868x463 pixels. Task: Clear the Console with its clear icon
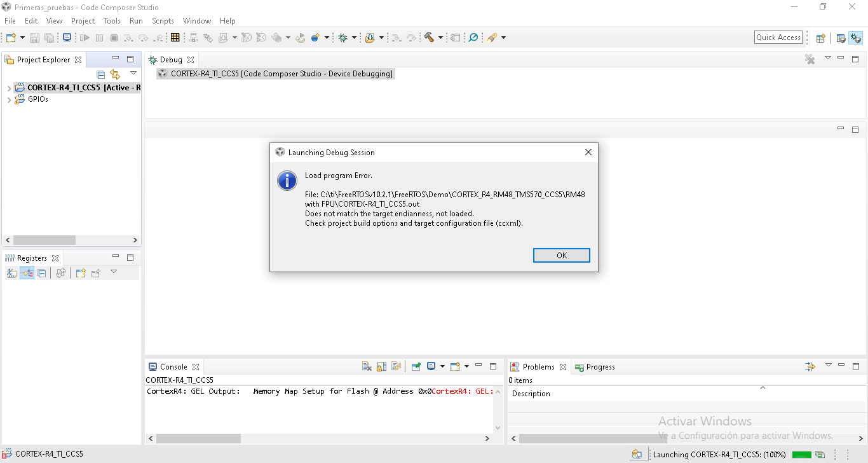[367, 366]
